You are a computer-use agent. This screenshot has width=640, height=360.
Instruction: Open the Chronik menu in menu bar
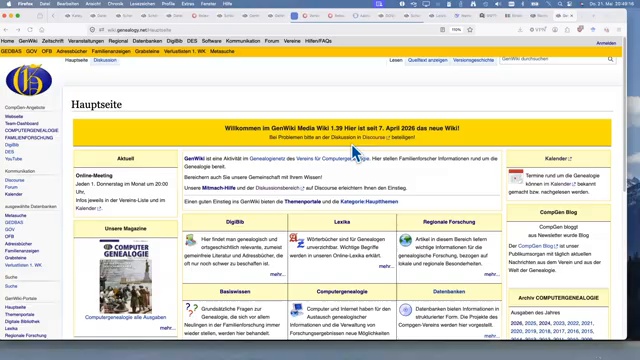[x=115, y=4]
